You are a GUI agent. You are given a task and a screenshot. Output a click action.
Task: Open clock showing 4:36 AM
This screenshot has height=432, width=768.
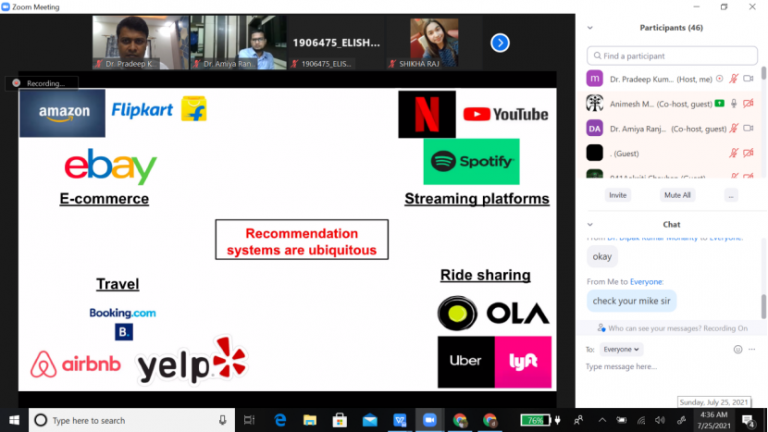[x=714, y=420]
